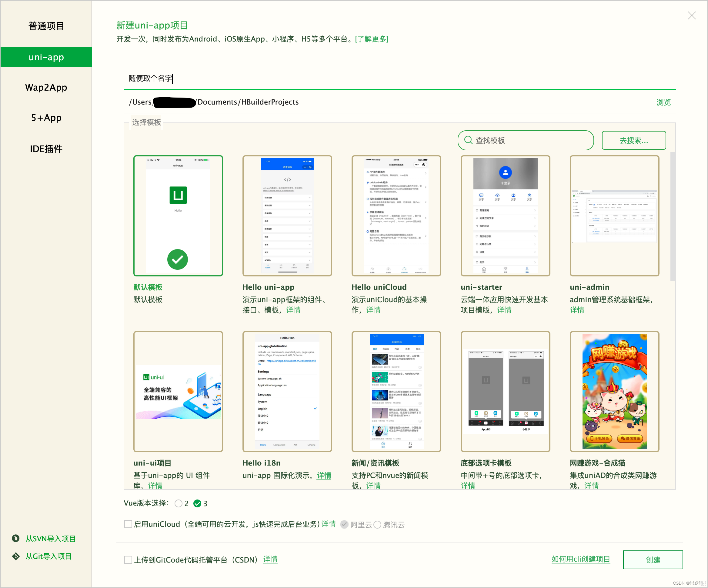Screen dimensions: 708x588
Task: Switch to the 普通项目 tab
Action: pyautogui.click(x=46, y=26)
